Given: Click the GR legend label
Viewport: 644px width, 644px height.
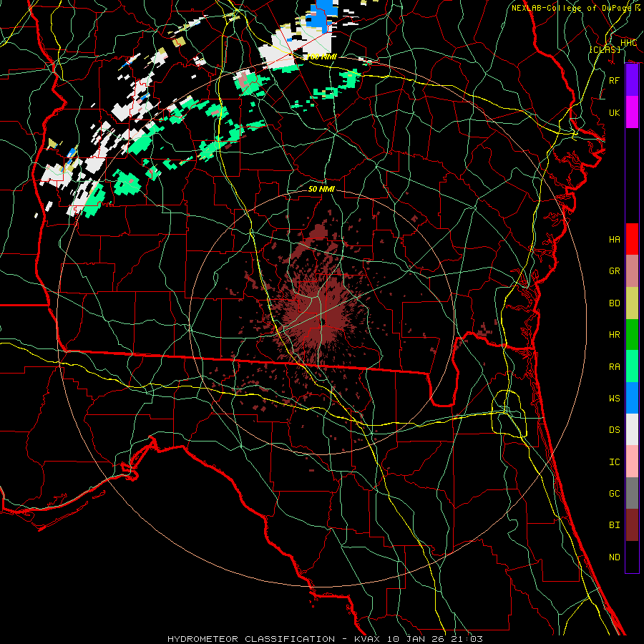Looking at the screenshot, I should pos(615,271).
